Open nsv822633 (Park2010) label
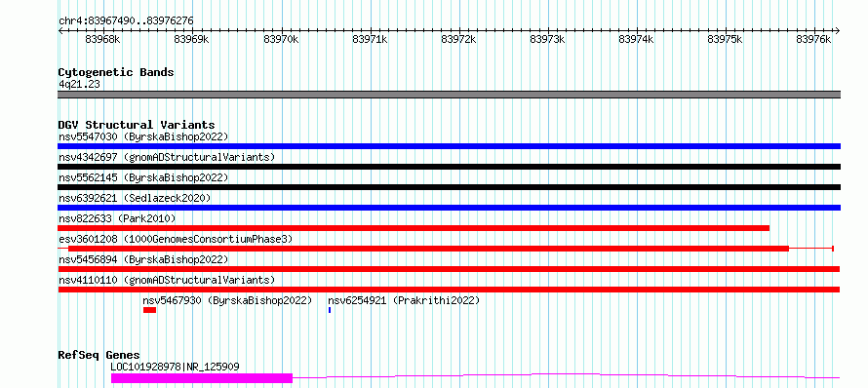Image resolution: width=868 pixels, height=388 pixels. click(117, 218)
